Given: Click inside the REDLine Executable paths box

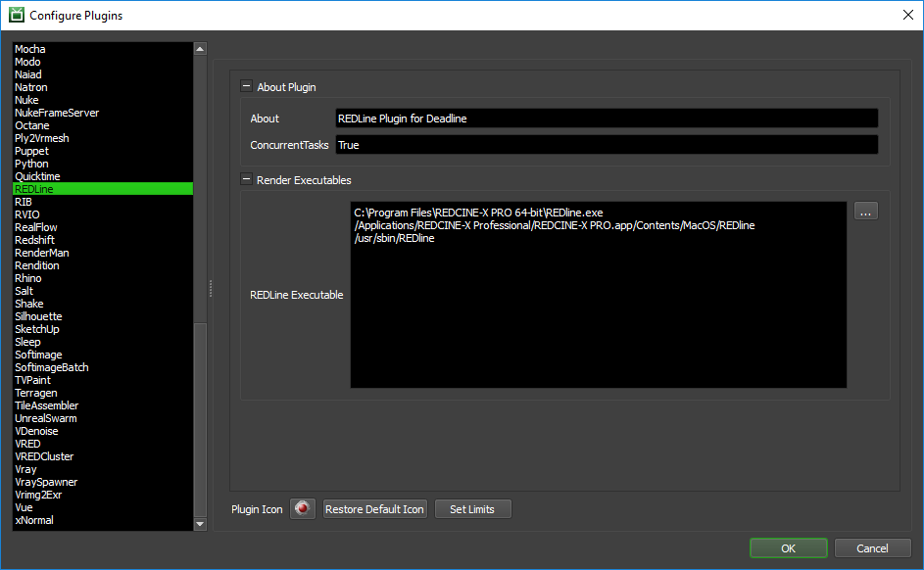Looking at the screenshot, I should coord(598,295).
